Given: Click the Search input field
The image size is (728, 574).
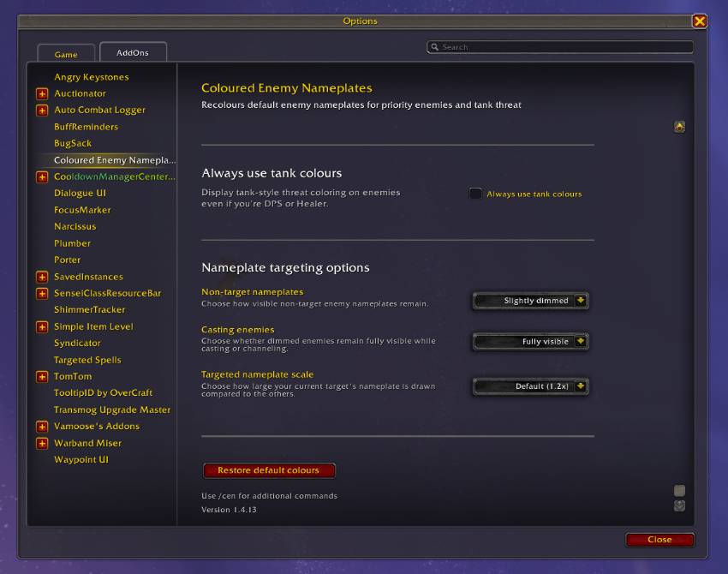Looking at the screenshot, I should click(560, 47).
